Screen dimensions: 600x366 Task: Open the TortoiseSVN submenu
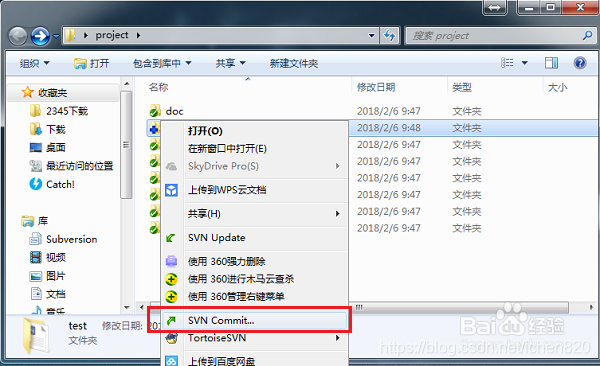[x=254, y=338]
